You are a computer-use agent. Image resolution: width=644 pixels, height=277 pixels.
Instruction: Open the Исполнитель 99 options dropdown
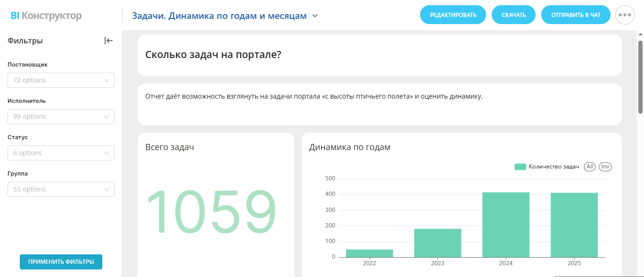[61, 117]
